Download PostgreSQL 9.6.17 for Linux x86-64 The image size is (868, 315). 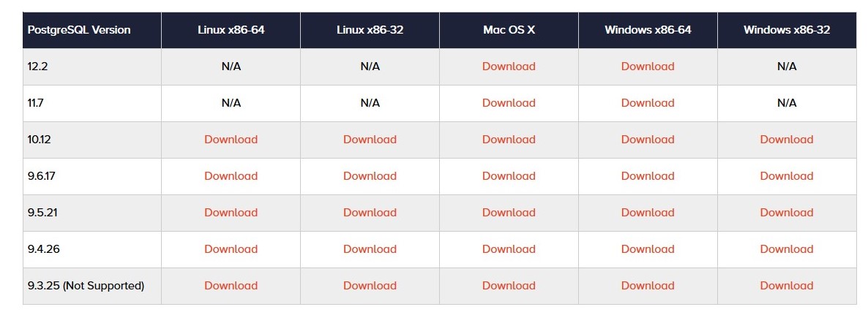tap(231, 176)
